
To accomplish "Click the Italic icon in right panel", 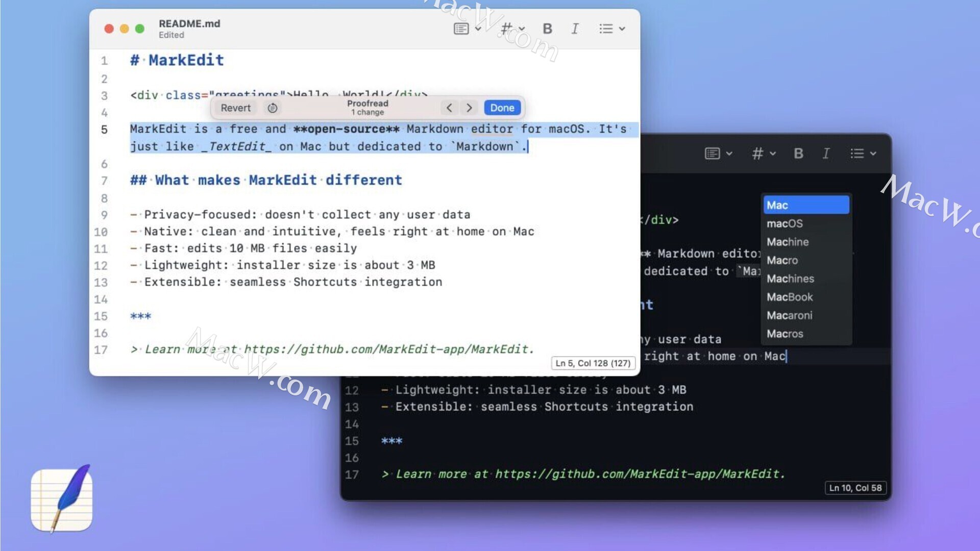I will point(825,154).
